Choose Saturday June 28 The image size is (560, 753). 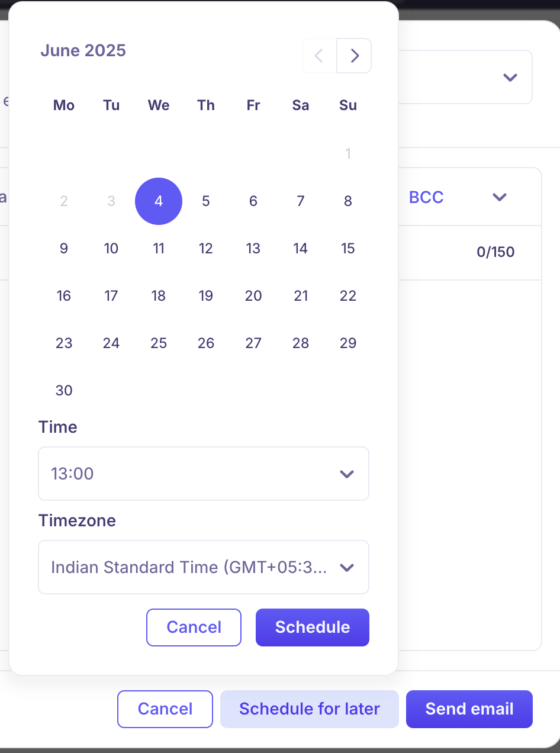click(301, 343)
